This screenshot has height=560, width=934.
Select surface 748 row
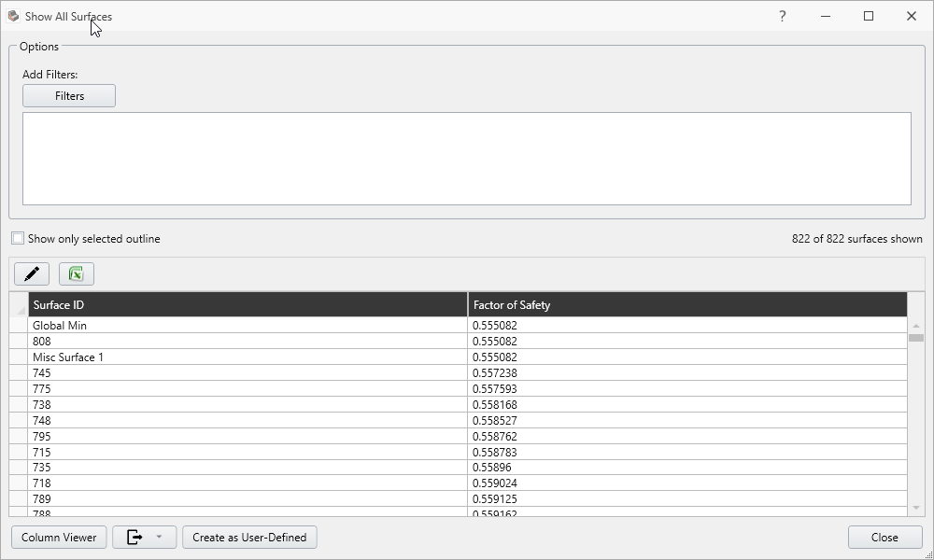click(x=458, y=420)
